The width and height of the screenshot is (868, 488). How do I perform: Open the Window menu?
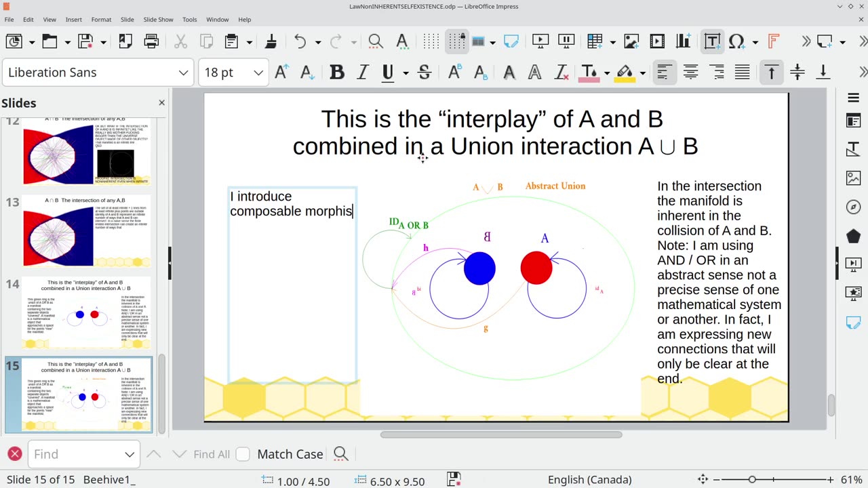pos(217,20)
